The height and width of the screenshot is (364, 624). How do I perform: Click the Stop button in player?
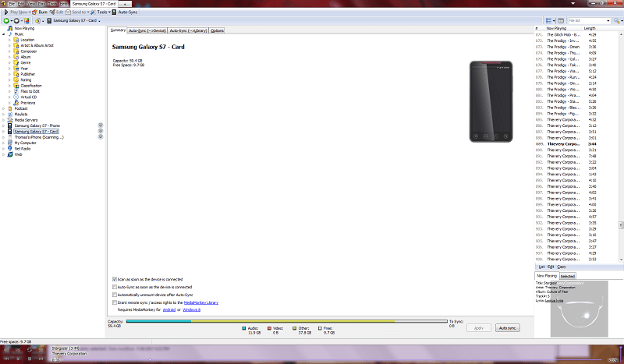click(x=29, y=359)
